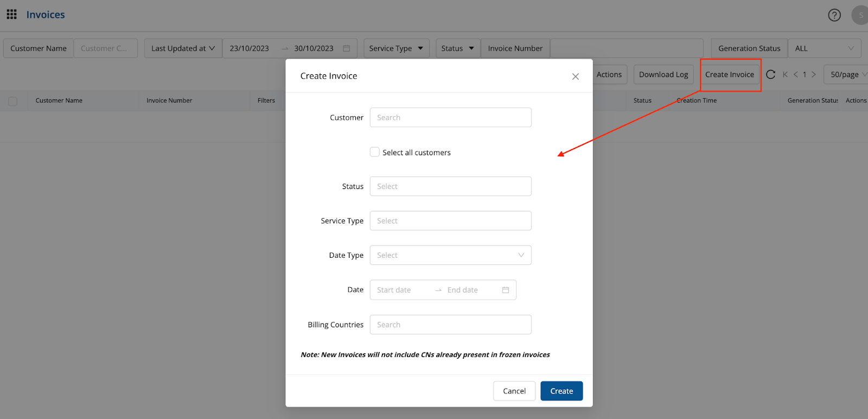
Task: Click into the Customer search field
Action: tap(450, 117)
